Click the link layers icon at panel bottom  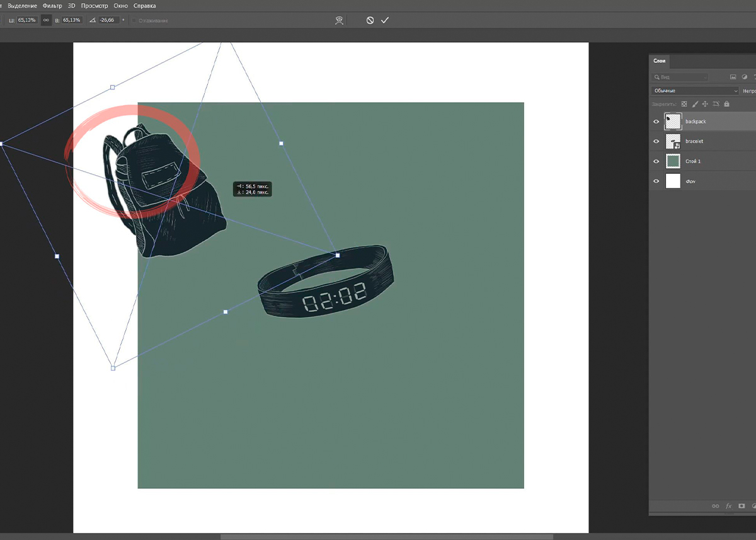715,506
